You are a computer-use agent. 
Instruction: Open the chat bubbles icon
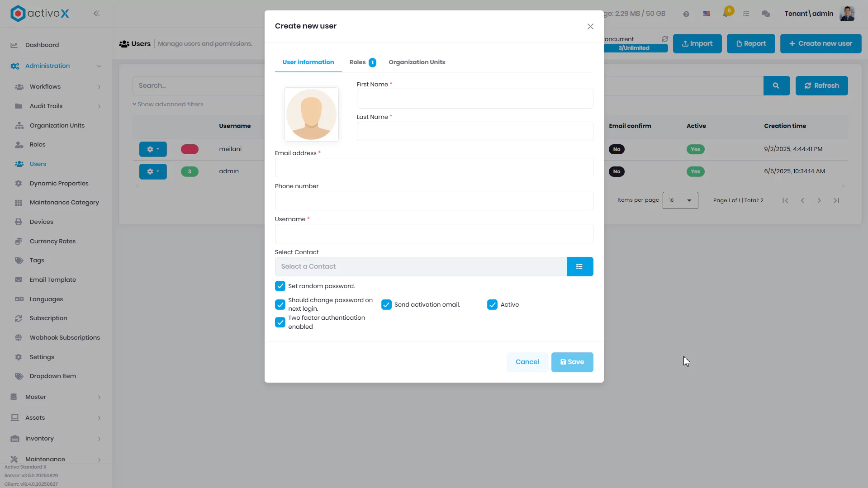pyautogui.click(x=766, y=14)
